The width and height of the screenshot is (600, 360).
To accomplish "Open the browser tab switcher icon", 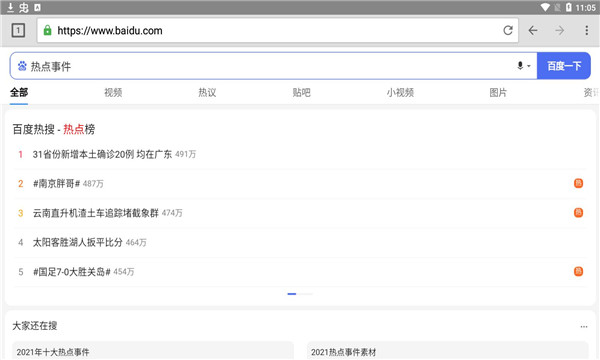I will coord(18,30).
